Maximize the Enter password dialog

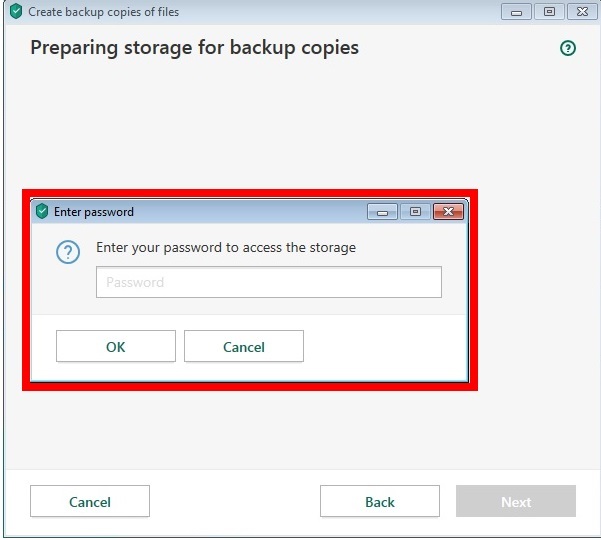click(x=415, y=212)
